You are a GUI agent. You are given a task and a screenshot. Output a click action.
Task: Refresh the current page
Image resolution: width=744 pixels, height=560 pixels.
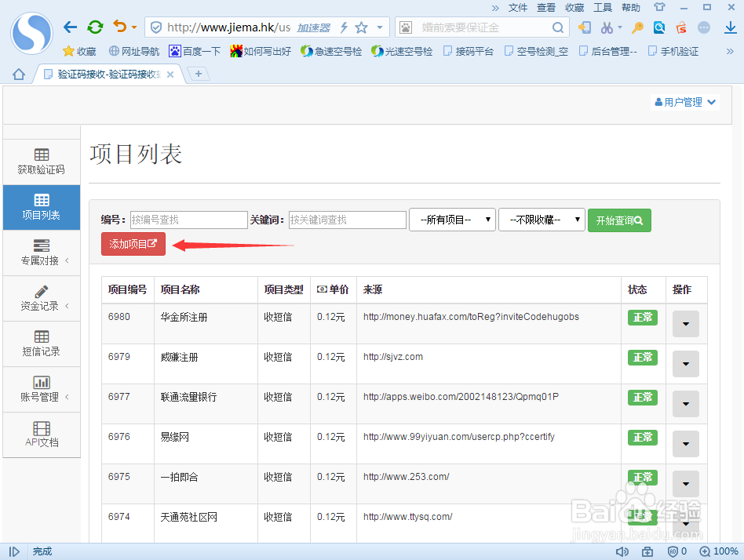pos(95,26)
